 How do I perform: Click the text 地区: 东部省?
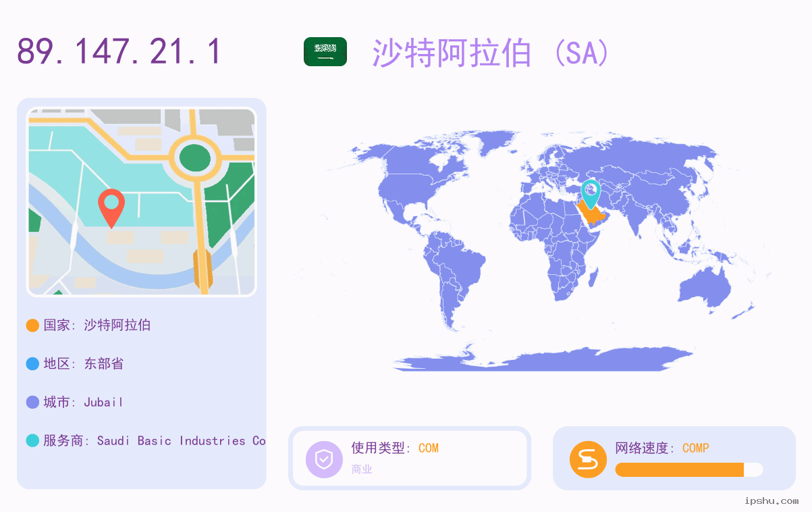click(x=84, y=363)
